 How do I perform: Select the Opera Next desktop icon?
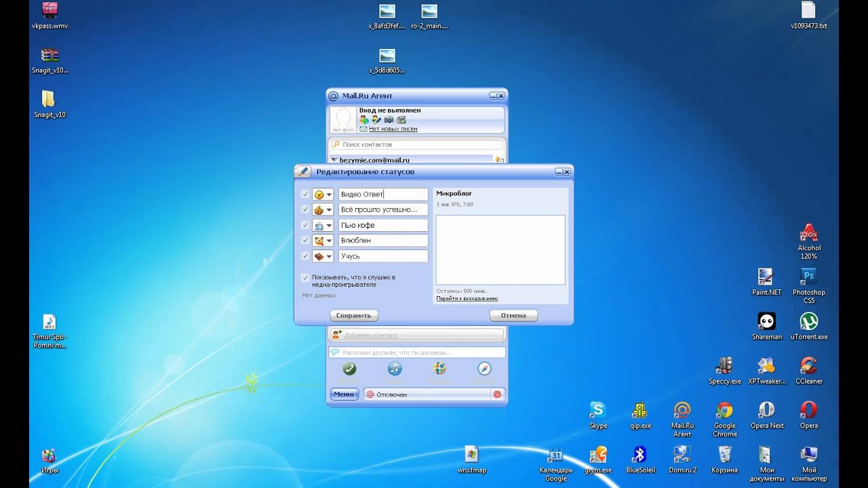(767, 415)
